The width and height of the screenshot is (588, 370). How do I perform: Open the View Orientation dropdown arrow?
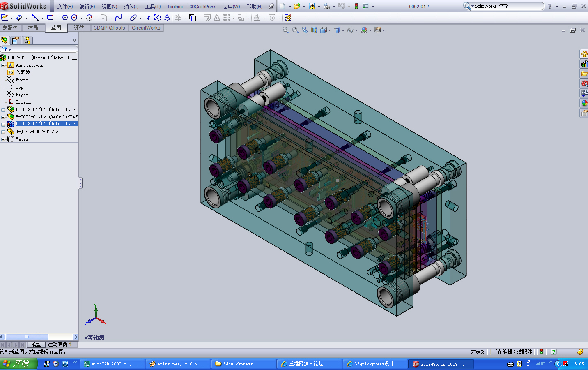click(x=330, y=30)
